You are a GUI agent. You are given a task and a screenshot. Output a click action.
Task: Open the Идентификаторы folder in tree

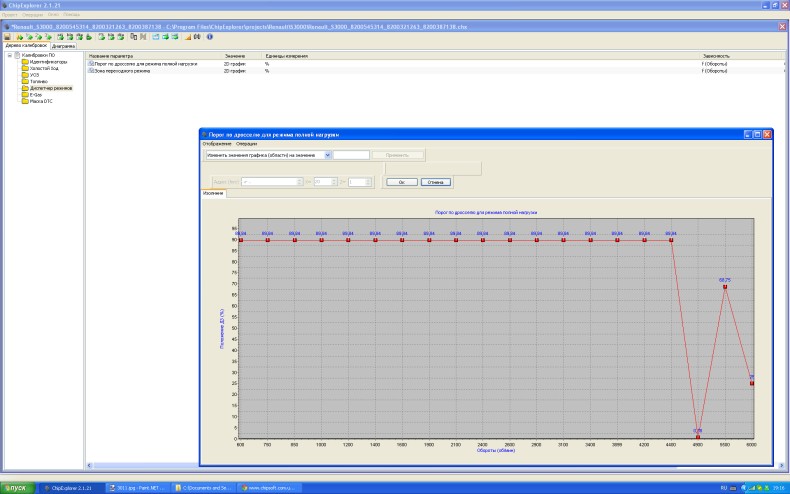(47, 62)
